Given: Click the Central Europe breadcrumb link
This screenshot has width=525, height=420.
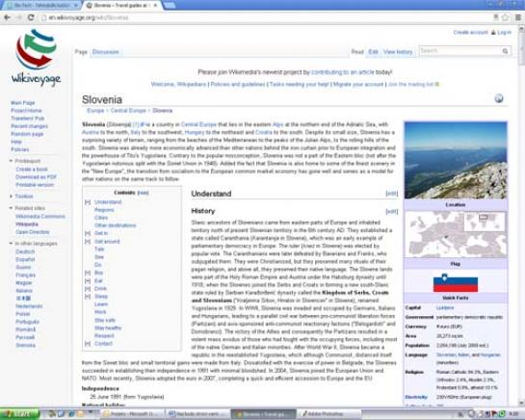Looking at the screenshot, I should point(128,111).
